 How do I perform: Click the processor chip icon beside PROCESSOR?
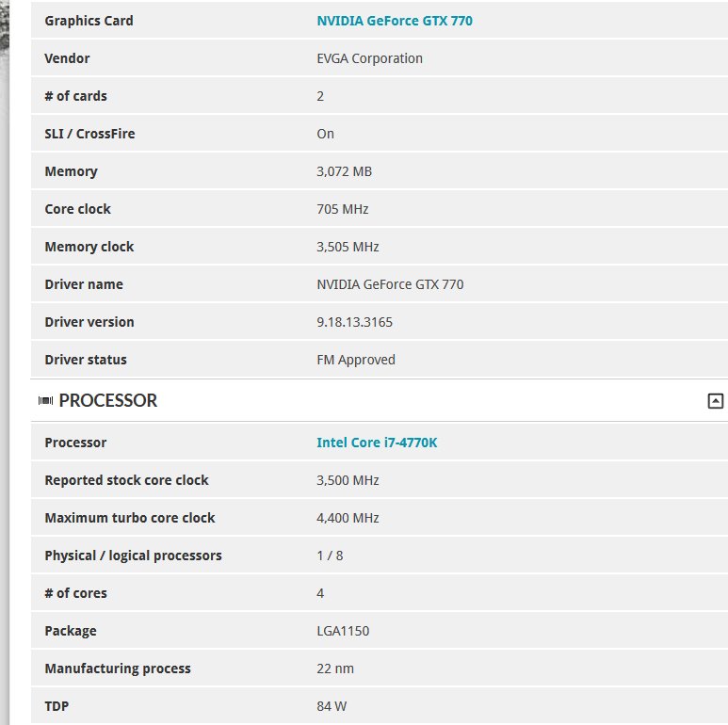[x=45, y=400]
